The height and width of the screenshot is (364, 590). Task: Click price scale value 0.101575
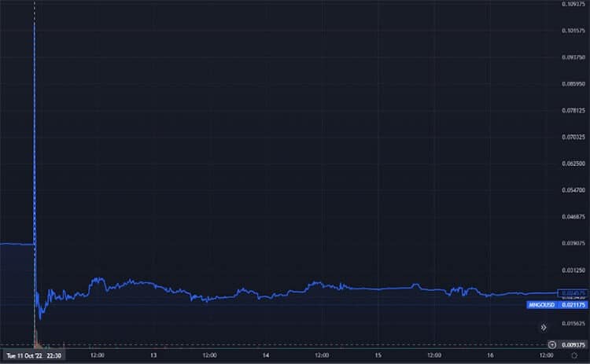point(573,31)
